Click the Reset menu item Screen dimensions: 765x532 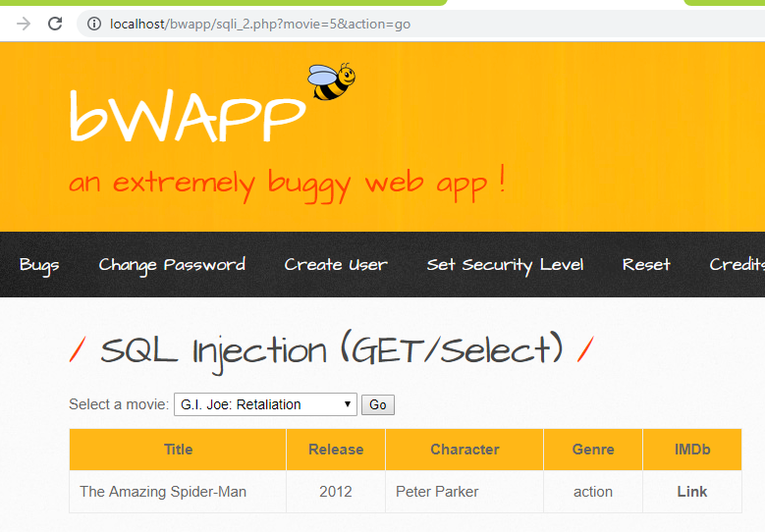point(646,265)
